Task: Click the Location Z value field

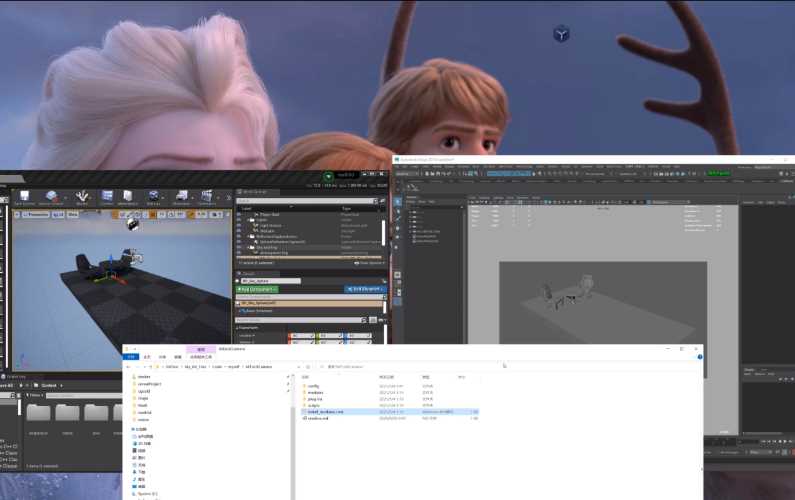Action: pyautogui.click(x=358, y=336)
